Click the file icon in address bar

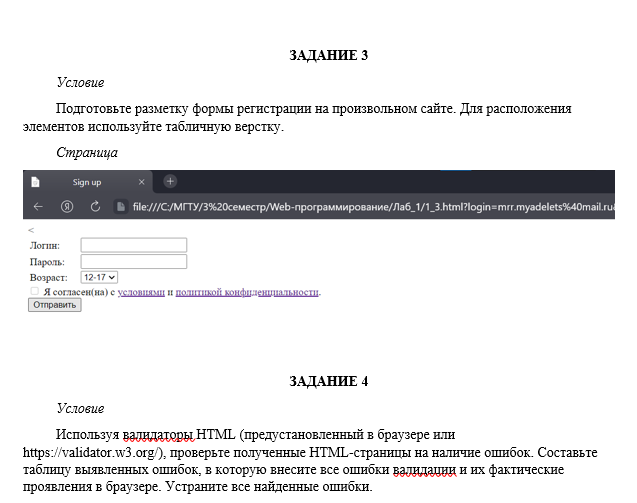click(121, 207)
